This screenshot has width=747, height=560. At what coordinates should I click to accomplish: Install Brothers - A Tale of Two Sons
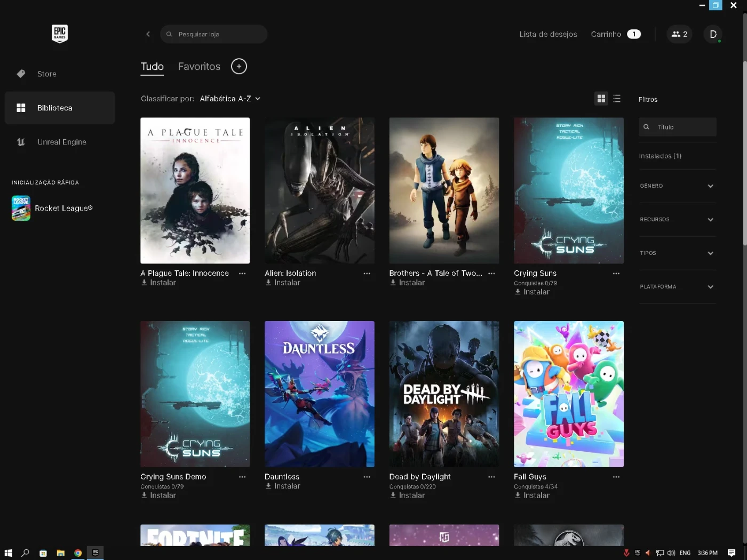[408, 283]
